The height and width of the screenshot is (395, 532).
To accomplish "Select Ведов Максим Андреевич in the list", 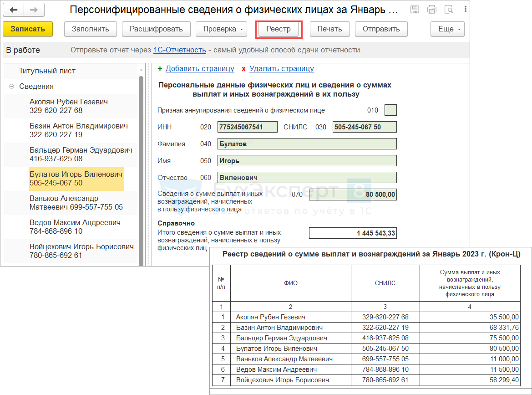I will pyautogui.click(x=75, y=226).
